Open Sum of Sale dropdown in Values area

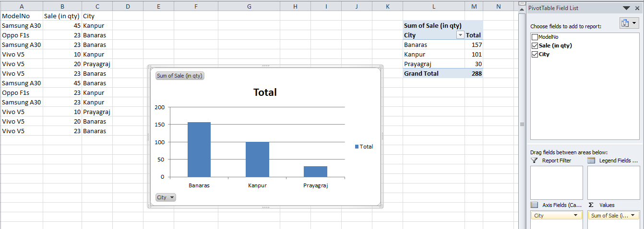(633, 216)
